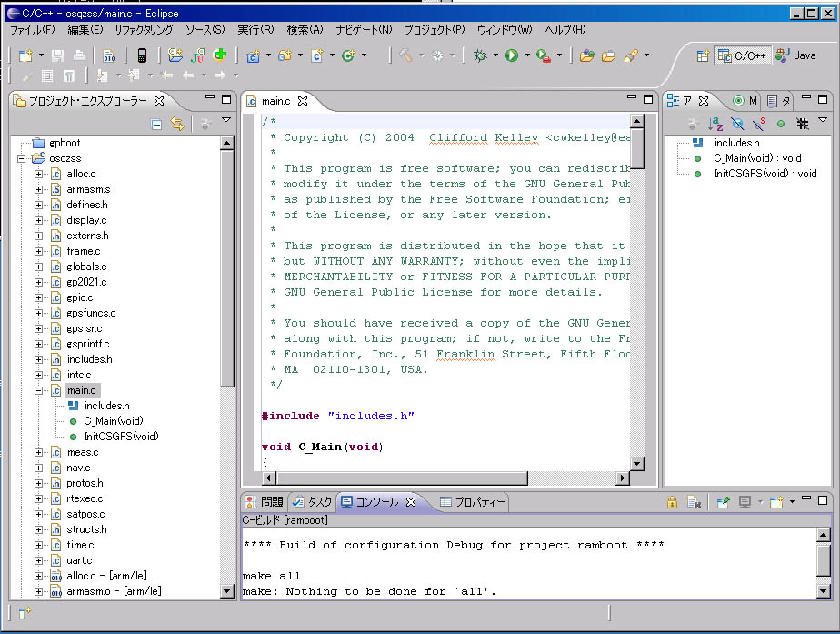The height and width of the screenshot is (634, 840).
Task: Switch to the プロパティー tab
Action: pyautogui.click(x=473, y=502)
